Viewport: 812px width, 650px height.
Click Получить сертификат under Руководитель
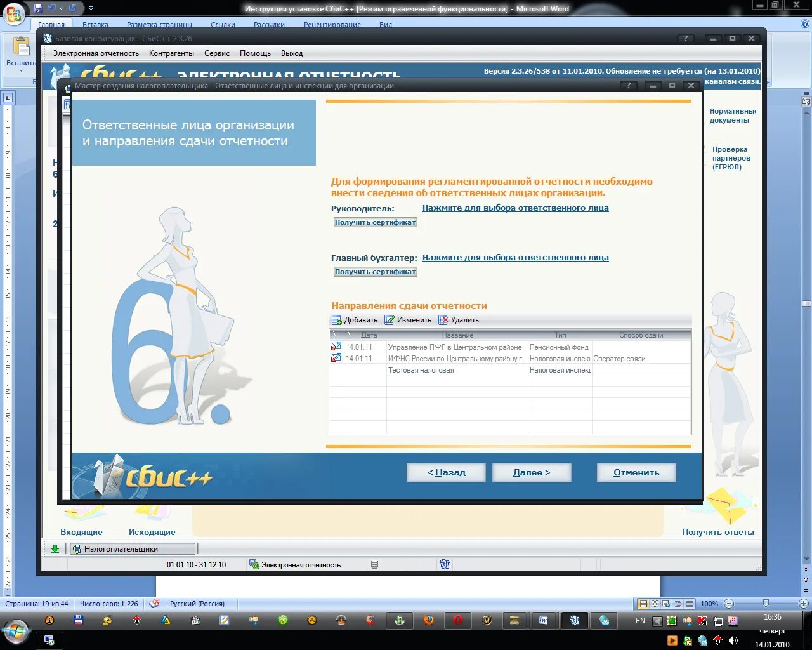(376, 222)
